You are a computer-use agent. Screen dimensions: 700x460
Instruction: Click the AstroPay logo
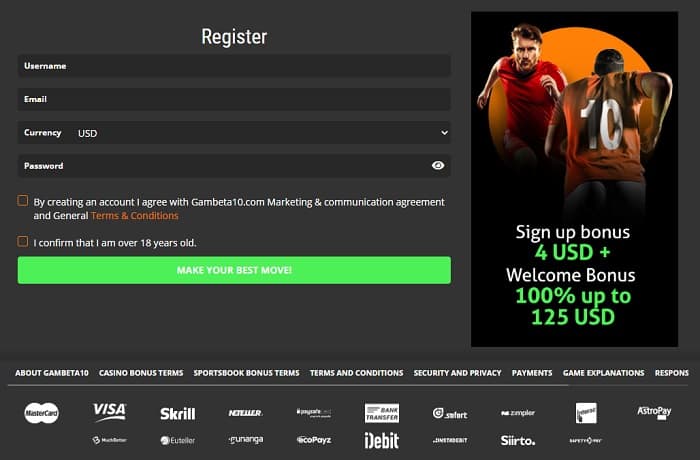(x=654, y=412)
